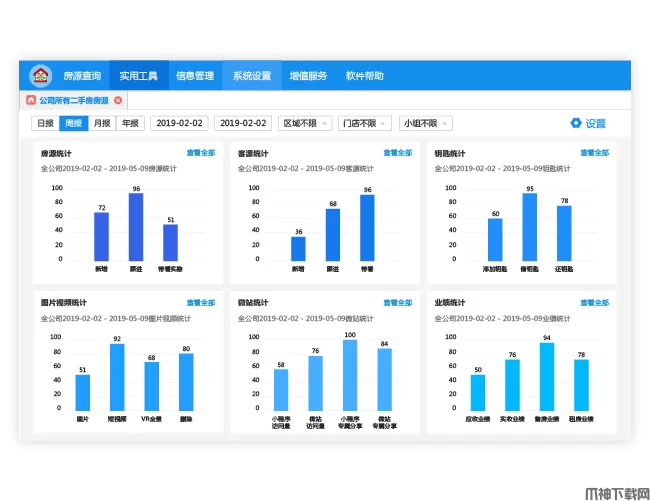Open the 信息管理 menu
The width and height of the screenshot is (650, 501).
coord(195,76)
